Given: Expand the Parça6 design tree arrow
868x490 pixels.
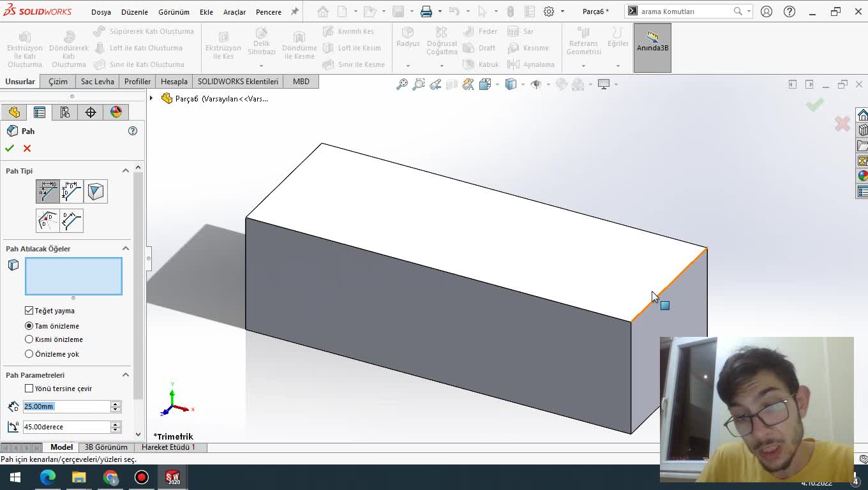Looking at the screenshot, I should tap(151, 98).
